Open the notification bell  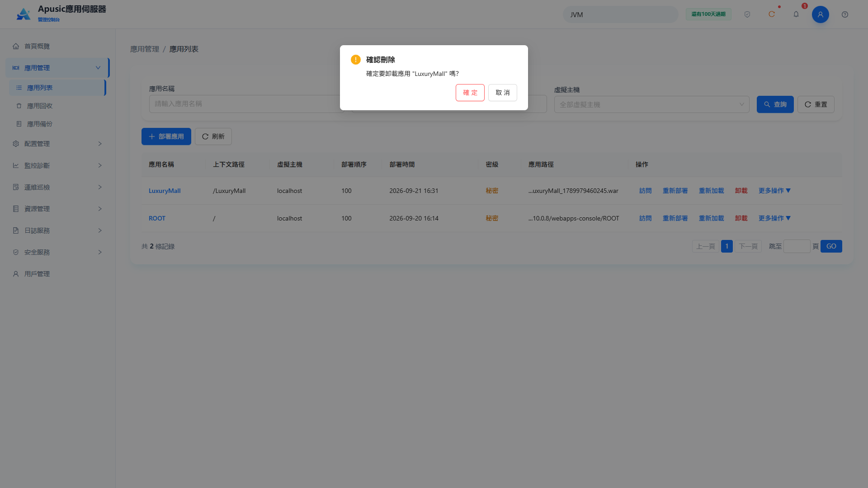pyautogui.click(x=796, y=14)
